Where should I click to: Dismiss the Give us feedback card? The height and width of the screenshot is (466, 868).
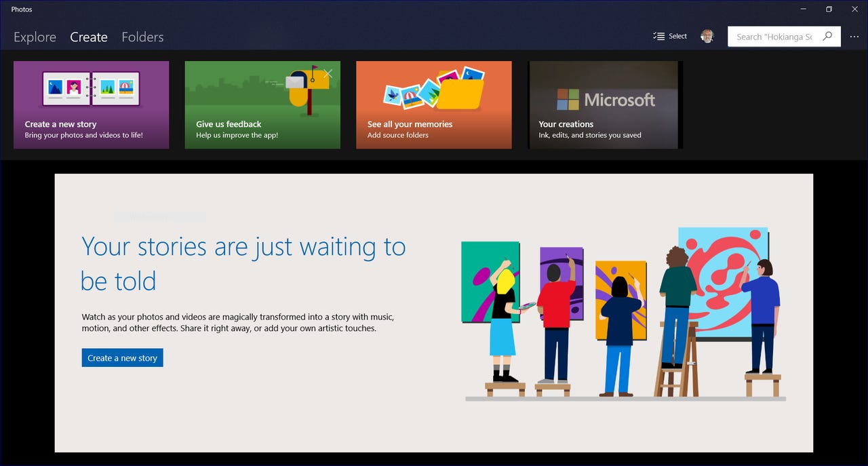[328, 73]
